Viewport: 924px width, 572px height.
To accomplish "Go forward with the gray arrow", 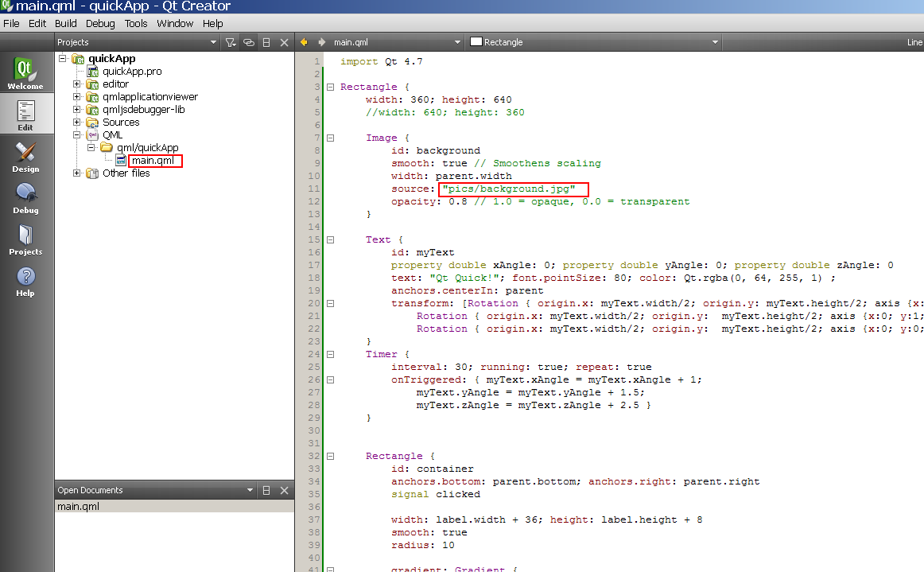I will pos(322,42).
